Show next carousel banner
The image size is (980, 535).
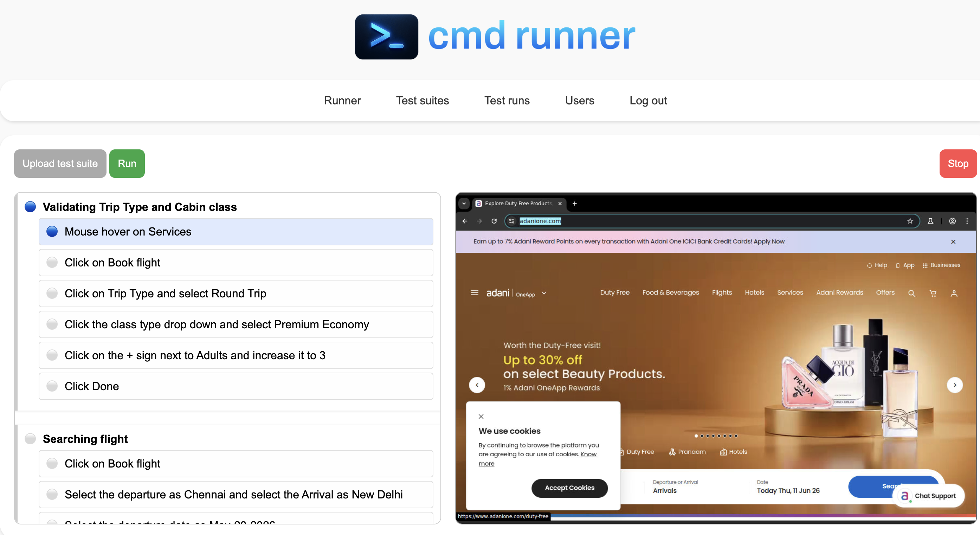[954, 385]
